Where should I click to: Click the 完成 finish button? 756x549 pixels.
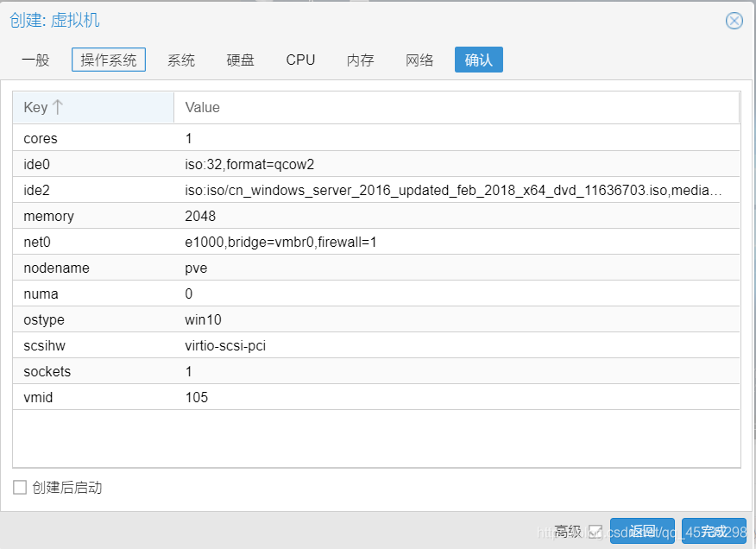pyautogui.click(x=714, y=531)
